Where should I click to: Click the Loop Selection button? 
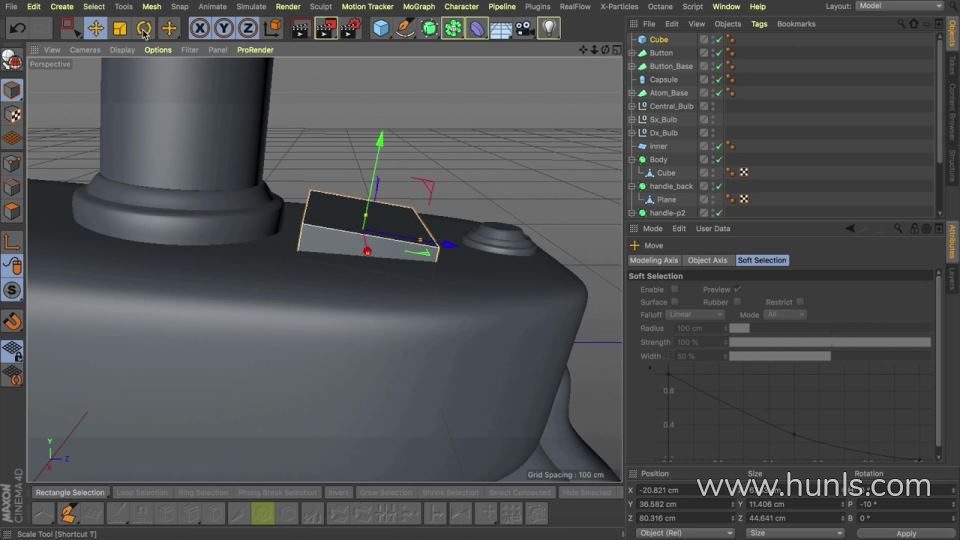pyautogui.click(x=141, y=492)
